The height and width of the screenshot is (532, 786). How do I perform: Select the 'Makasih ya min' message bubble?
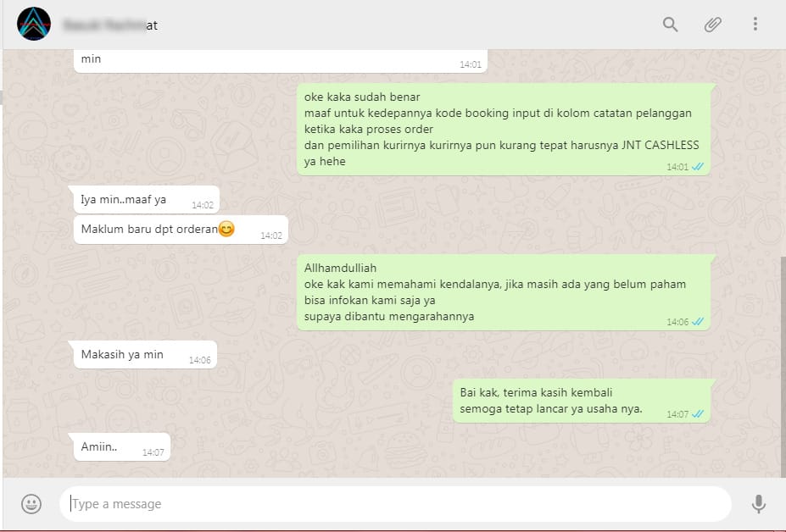click(145, 355)
